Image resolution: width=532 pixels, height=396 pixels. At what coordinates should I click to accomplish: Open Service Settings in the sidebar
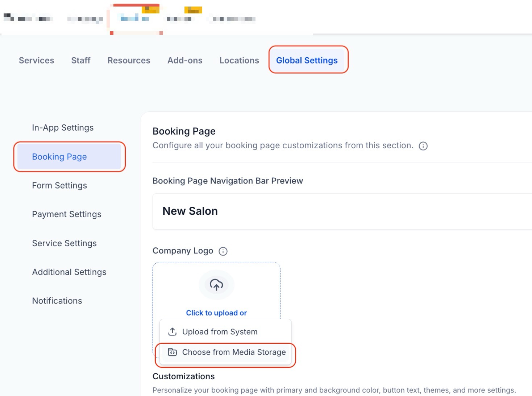click(64, 243)
